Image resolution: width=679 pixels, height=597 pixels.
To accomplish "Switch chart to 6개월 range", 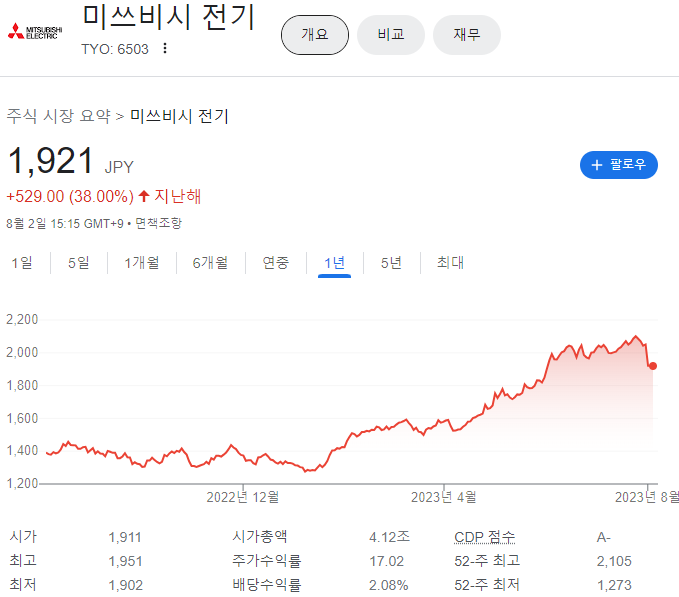I will click(210, 262).
